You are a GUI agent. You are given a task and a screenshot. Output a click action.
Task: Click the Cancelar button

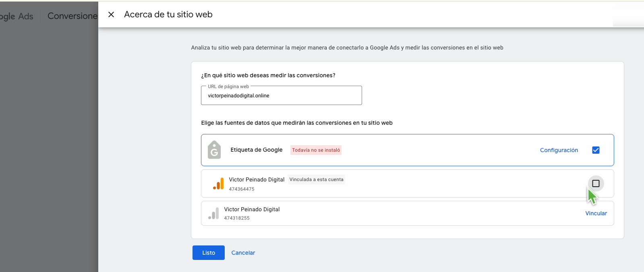click(x=243, y=253)
